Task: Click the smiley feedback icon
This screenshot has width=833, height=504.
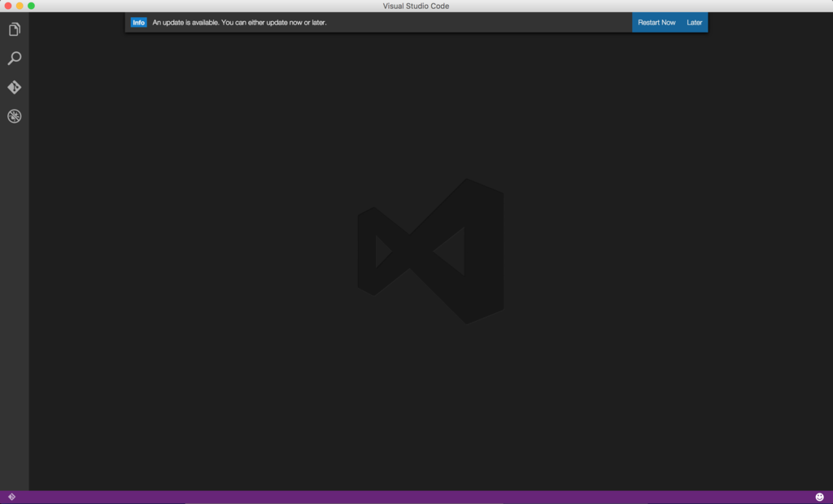Action: click(820, 497)
